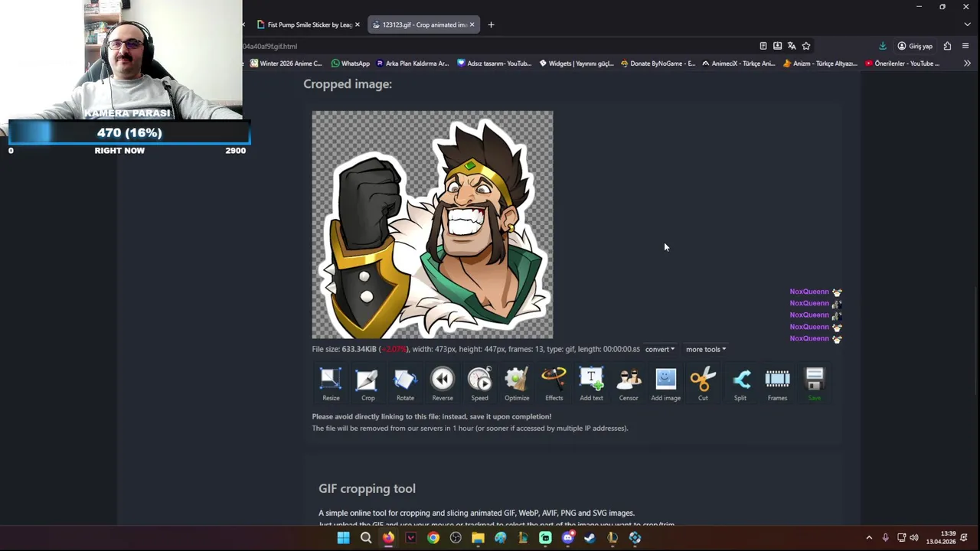Open the Censor tool
The image size is (980, 551).
click(x=629, y=384)
